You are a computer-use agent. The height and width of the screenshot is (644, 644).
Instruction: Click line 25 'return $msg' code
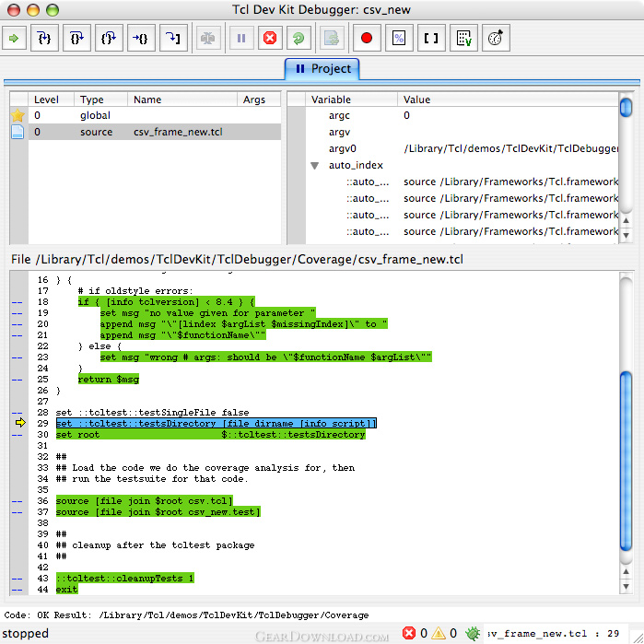tap(109, 379)
